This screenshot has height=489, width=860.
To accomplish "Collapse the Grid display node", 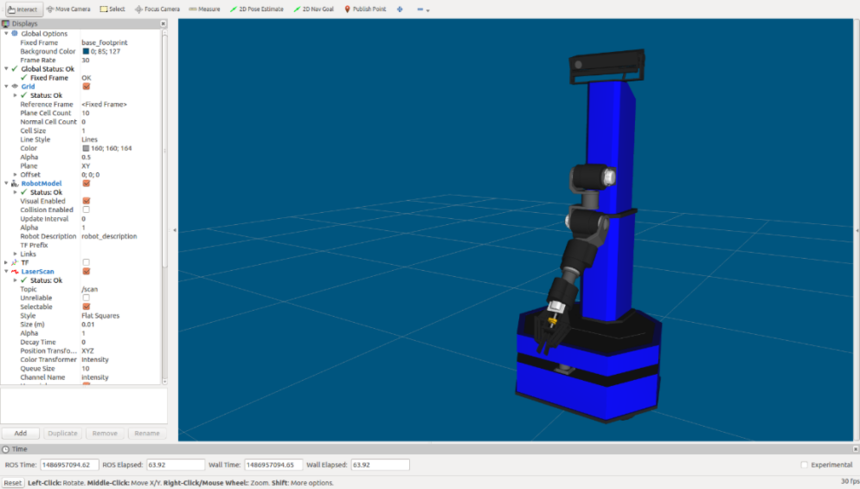I will point(6,86).
